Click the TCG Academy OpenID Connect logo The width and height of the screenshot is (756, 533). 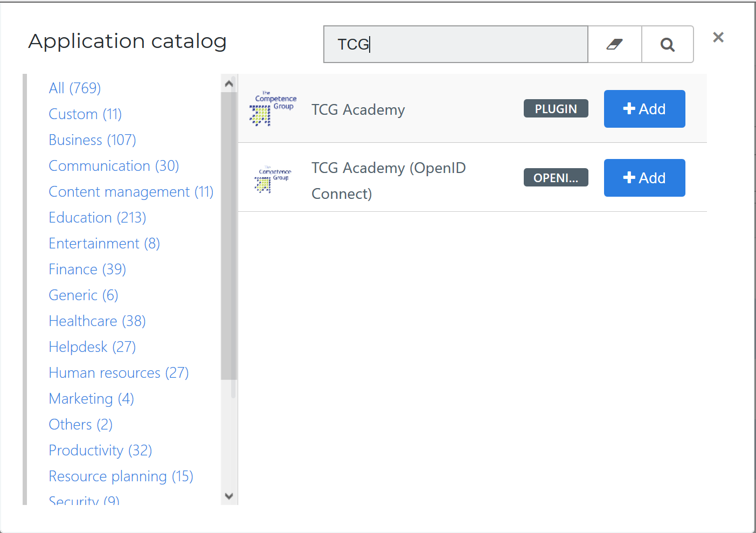tap(273, 179)
